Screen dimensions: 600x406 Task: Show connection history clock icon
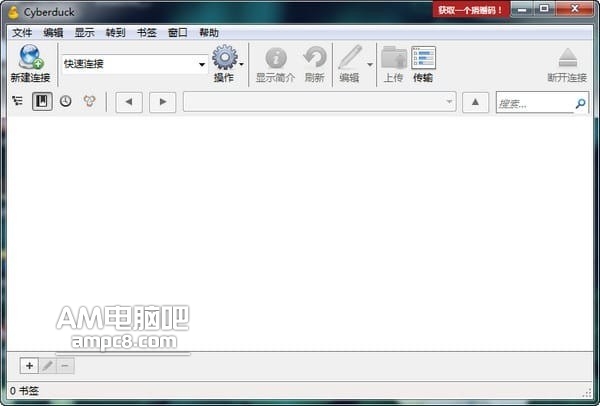coord(65,101)
